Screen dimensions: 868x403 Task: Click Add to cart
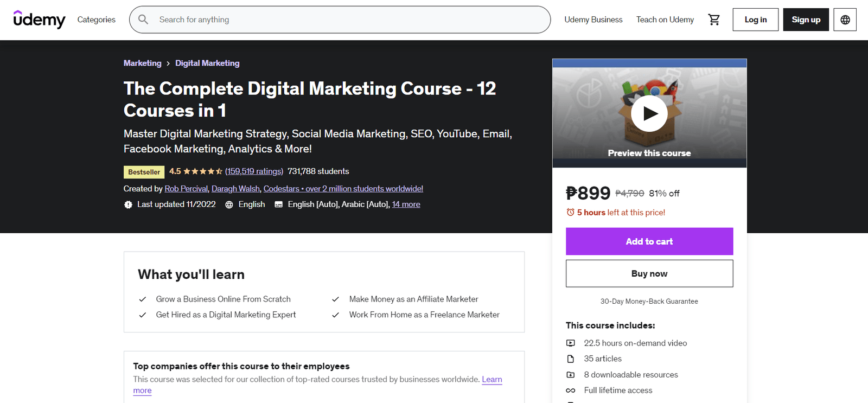[x=649, y=241]
